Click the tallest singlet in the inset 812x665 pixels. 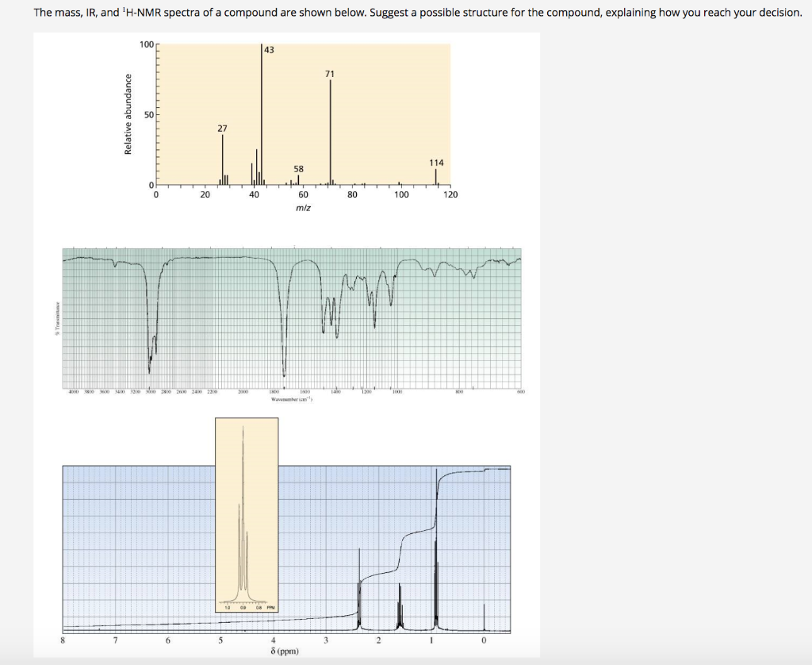244,468
